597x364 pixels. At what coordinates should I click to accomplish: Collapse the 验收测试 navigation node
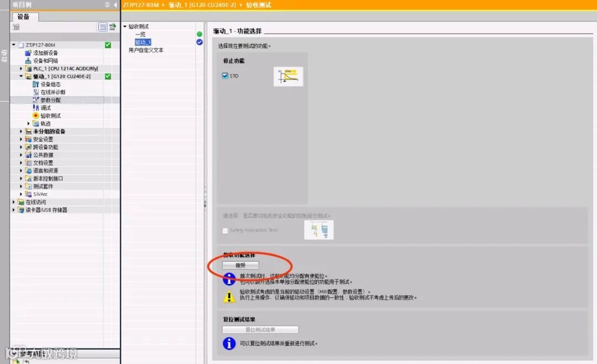click(x=125, y=27)
